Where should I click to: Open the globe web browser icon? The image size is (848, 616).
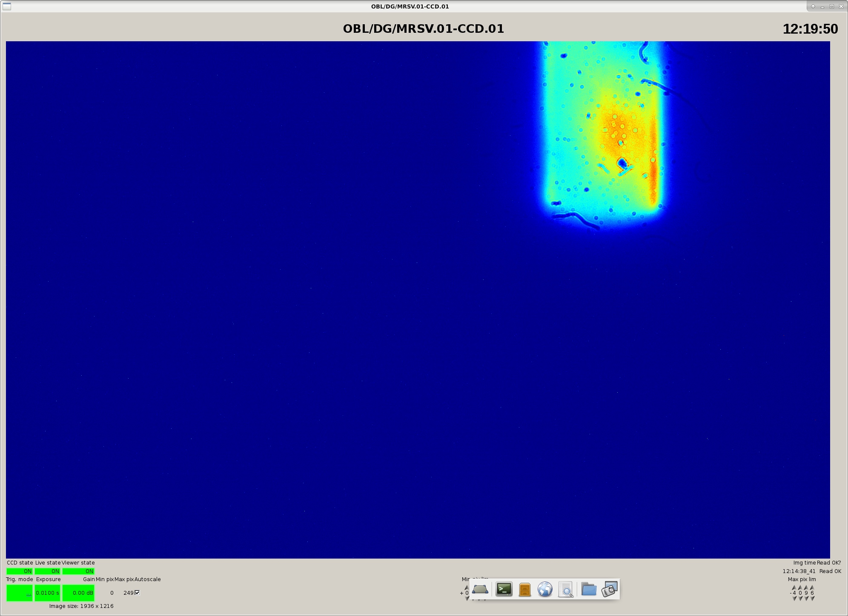(x=545, y=589)
